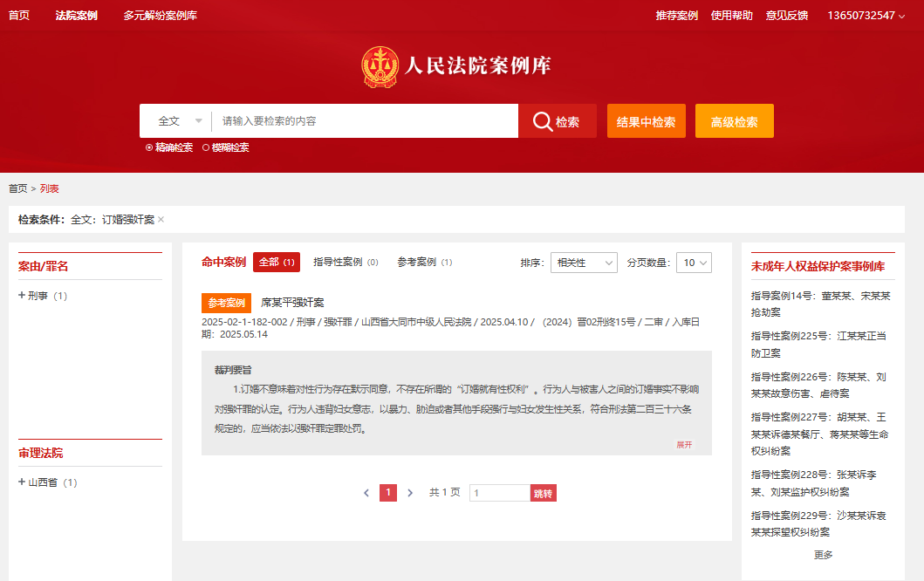924x581 pixels.
Task: Click the next-page arrow in pagination
Action: pyautogui.click(x=410, y=492)
